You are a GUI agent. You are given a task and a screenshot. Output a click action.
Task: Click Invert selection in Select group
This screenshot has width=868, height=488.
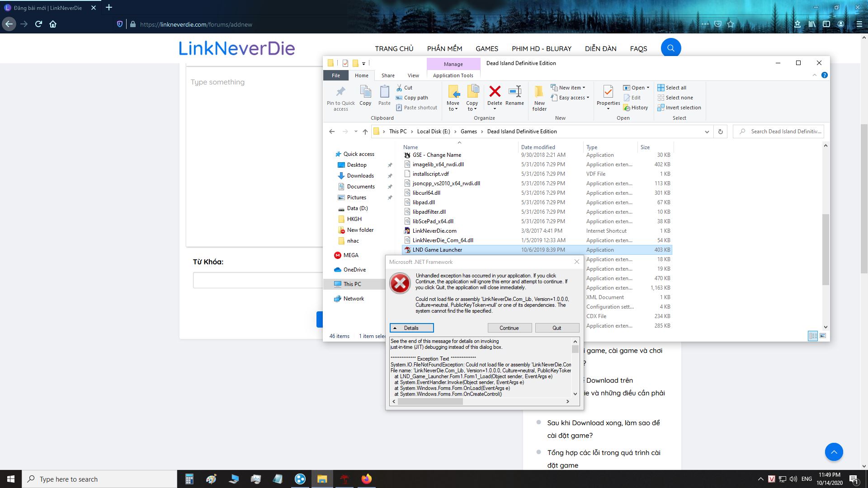pos(679,108)
